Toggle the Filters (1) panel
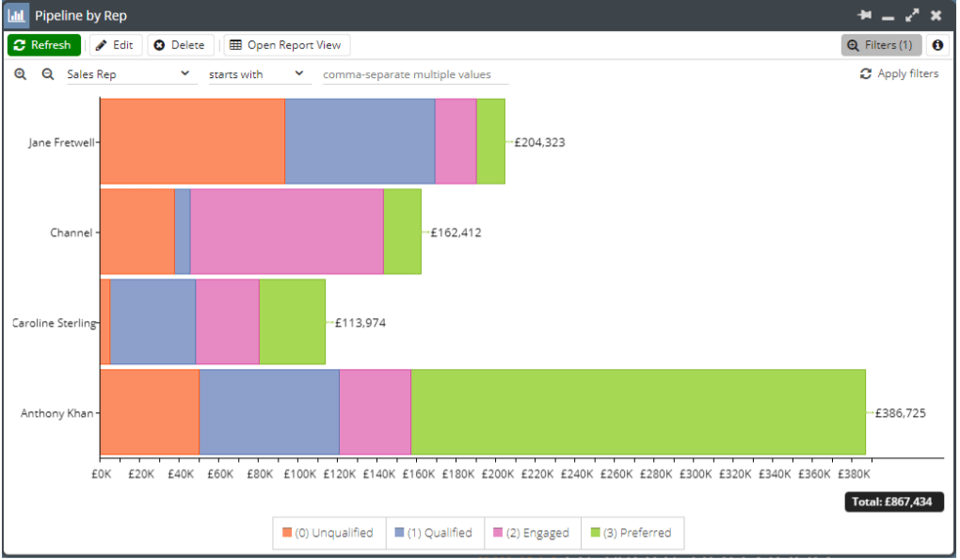This screenshot has height=560, width=960. click(880, 45)
